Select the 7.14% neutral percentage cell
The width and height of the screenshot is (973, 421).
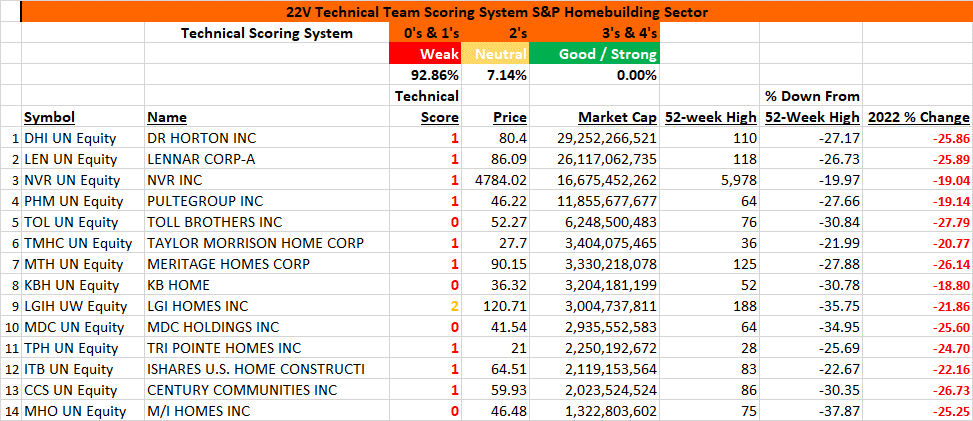click(495, 75)
